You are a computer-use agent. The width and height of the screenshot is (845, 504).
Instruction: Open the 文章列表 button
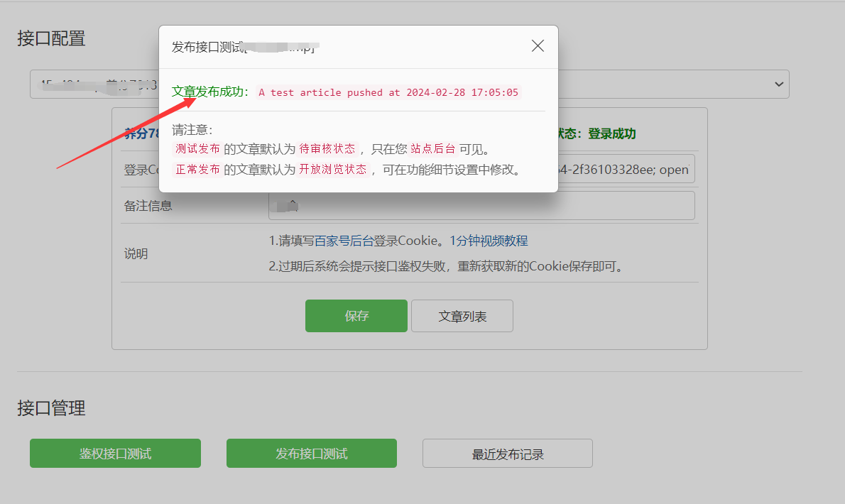(x=462, y=316)
